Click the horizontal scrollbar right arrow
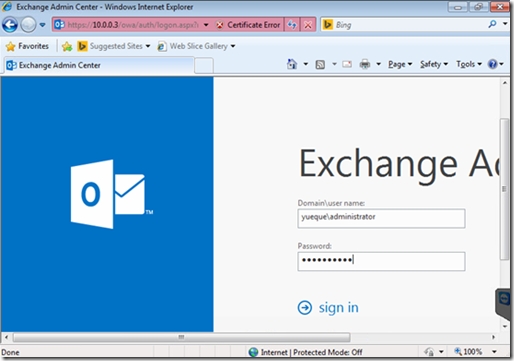The height and width of the screenshot is (361, 514). click(x=493, y=337)
